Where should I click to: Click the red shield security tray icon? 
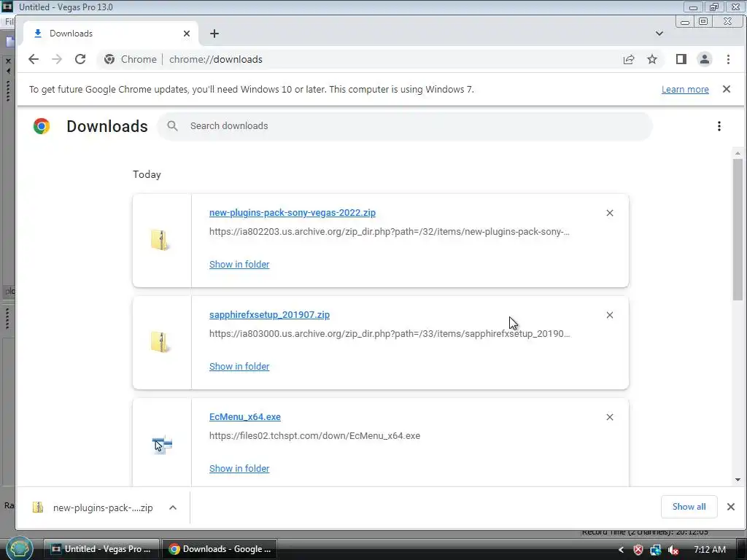click(638, 550)
